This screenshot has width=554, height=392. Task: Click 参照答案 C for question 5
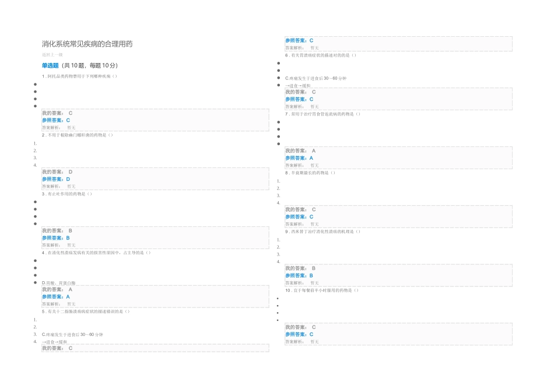[300, 41]
